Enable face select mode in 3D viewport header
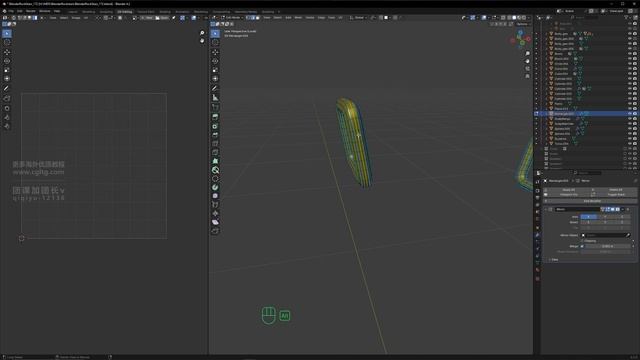Viewport: 640px width, 360px height. [x=258, y=18]
